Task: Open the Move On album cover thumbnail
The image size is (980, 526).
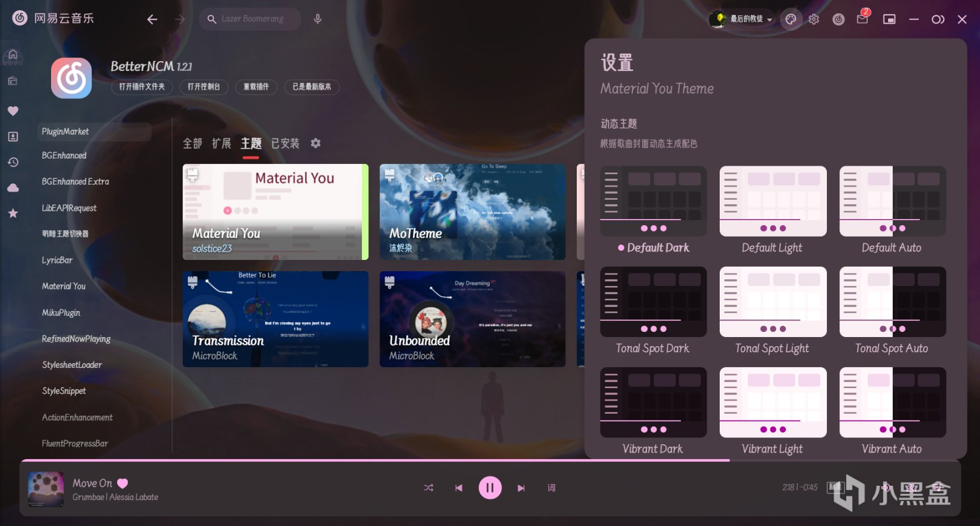Action: [46, 489]
